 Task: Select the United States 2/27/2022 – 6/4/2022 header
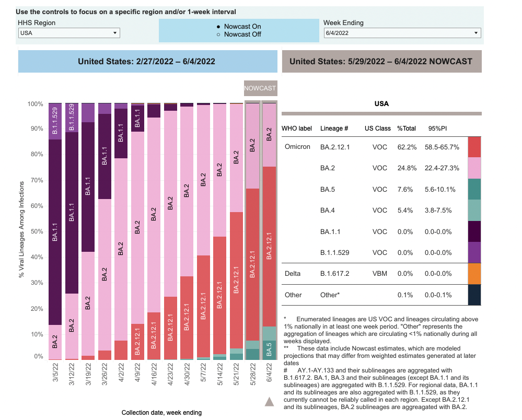pos(147,62)
